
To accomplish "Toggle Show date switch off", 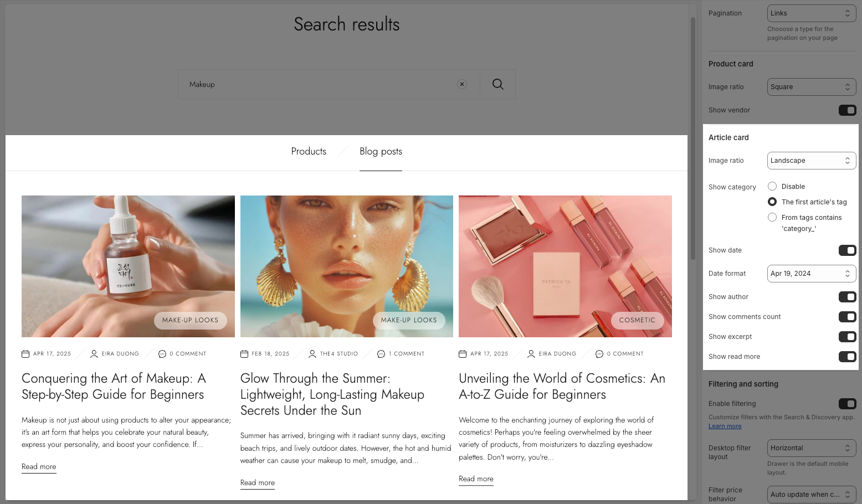I will click(847, 250).
